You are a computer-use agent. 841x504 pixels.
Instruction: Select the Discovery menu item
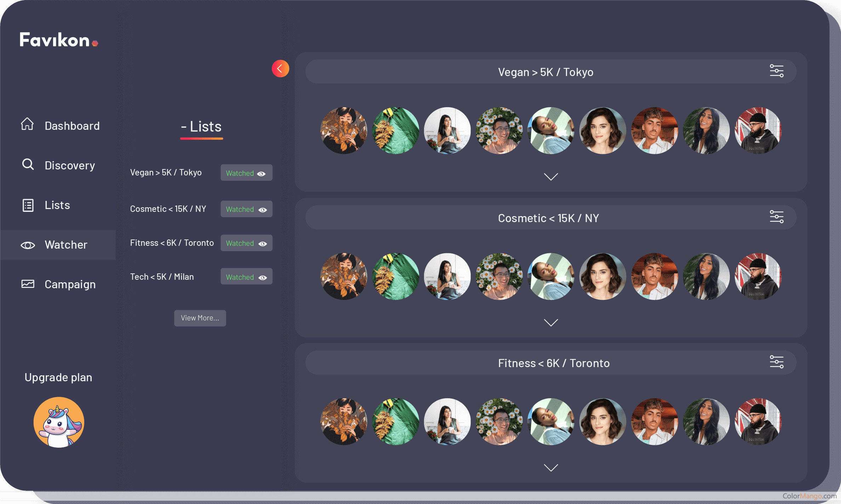(x=70, y=166)
